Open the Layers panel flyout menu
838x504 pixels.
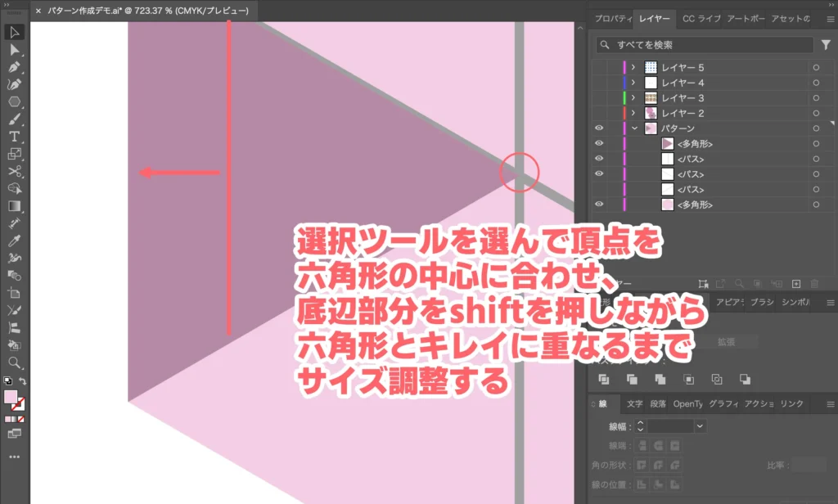tap(830, 19)
